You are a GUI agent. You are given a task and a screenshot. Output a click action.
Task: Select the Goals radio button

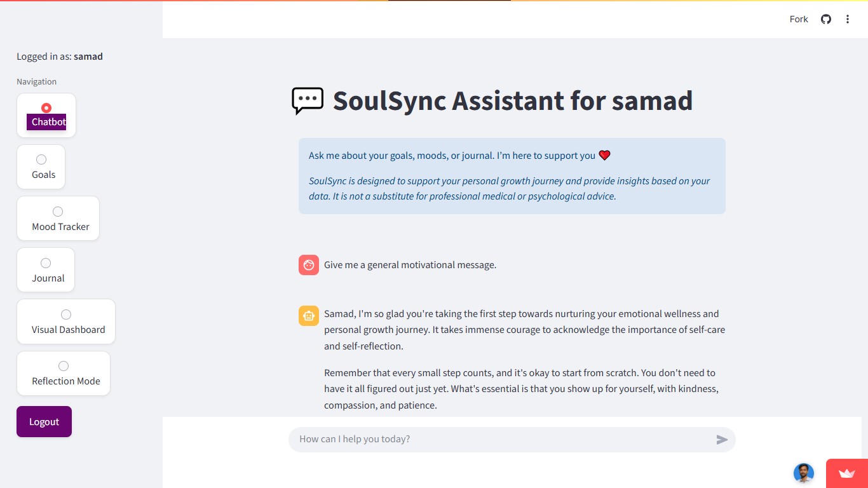pos(41,159)
